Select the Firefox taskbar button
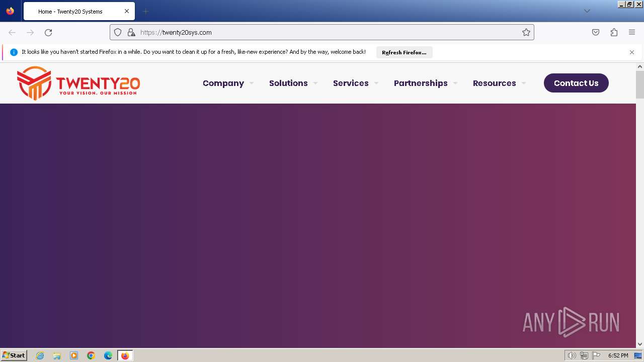Screen dimensions: 644x362 pos(125,355)
